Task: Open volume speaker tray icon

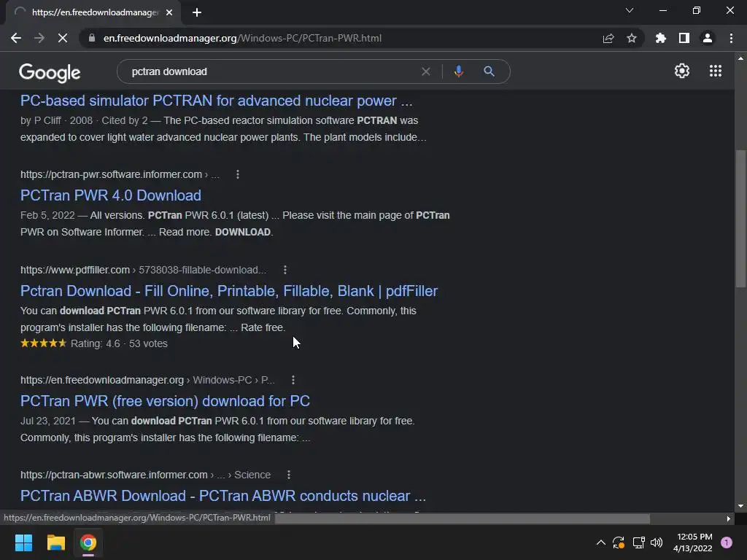Action: click(x=657, y=542)
